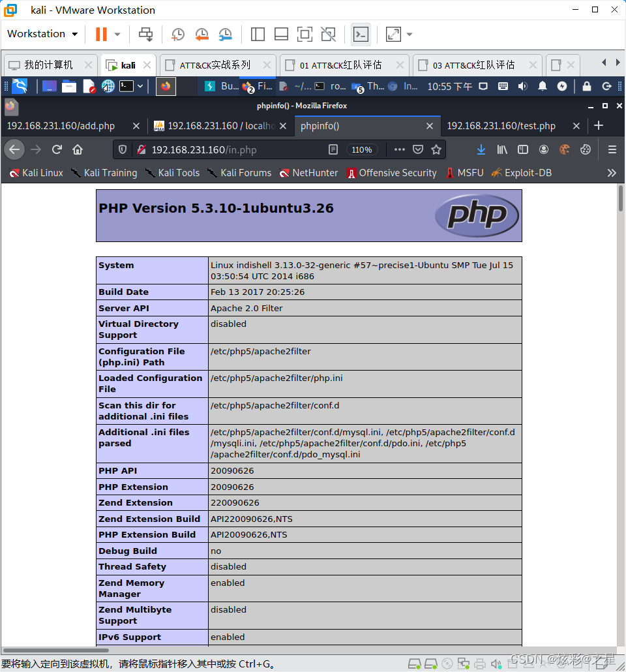Switch to 192.168.231.160 / localhost Firefox tab

tap(221, 126)
